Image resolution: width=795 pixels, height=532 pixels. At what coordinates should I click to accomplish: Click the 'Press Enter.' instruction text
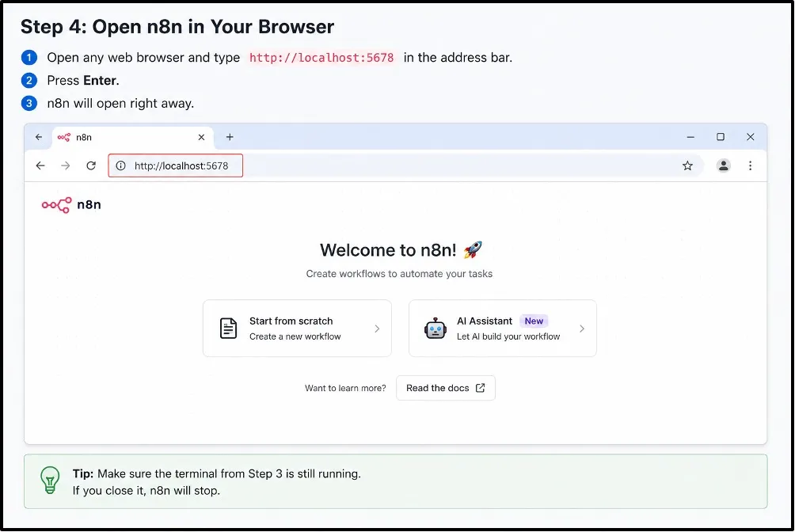(x=83, y=81)
